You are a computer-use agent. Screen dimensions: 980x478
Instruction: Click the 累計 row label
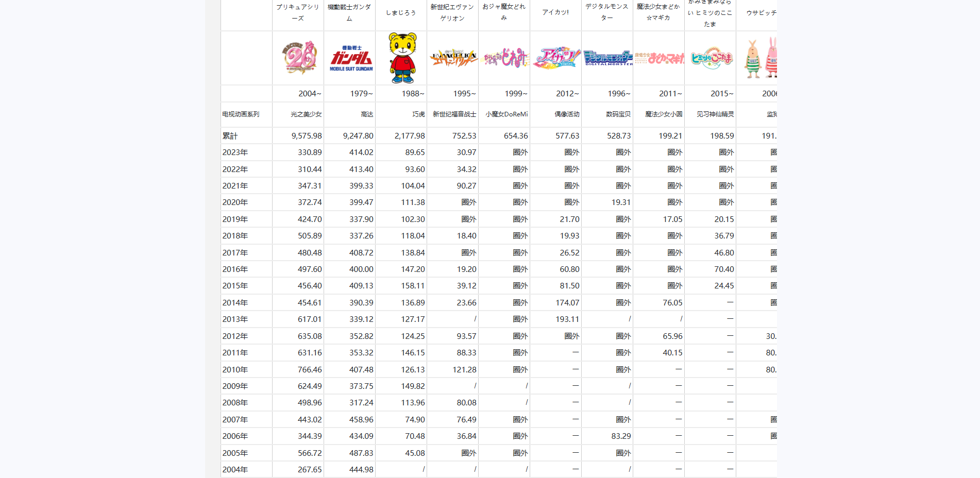coord(230,135)
